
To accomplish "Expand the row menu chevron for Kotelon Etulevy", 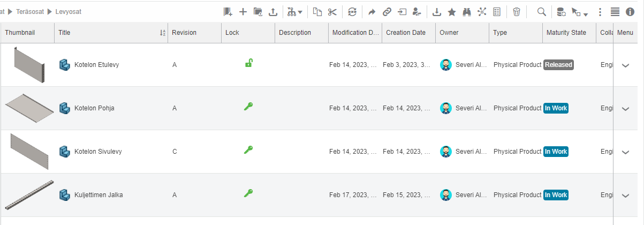I will pos(625,65).
